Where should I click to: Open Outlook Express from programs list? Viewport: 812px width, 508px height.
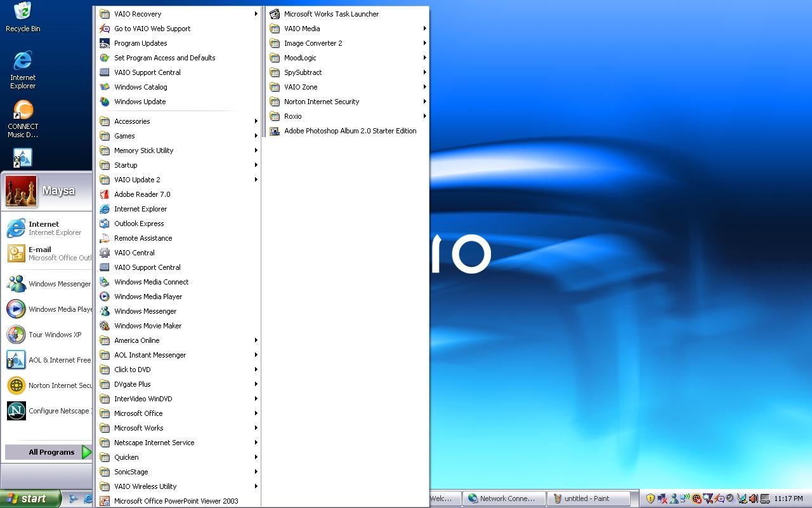[178, 224]
